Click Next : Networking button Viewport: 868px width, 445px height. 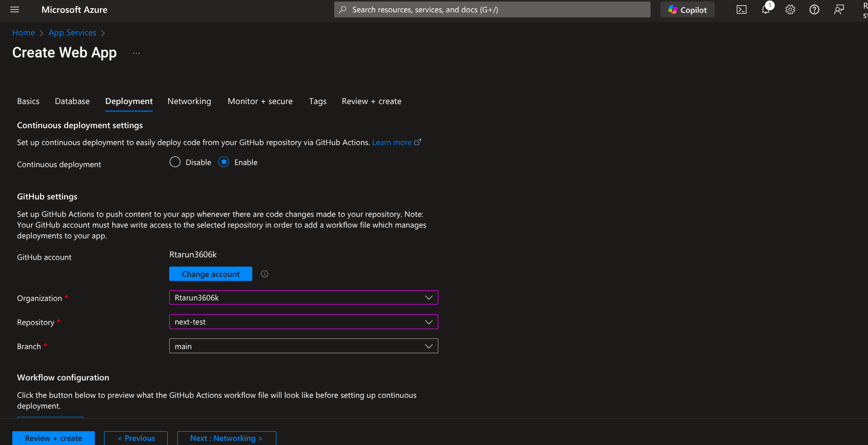pyautogui.click(x=227, y=438)
